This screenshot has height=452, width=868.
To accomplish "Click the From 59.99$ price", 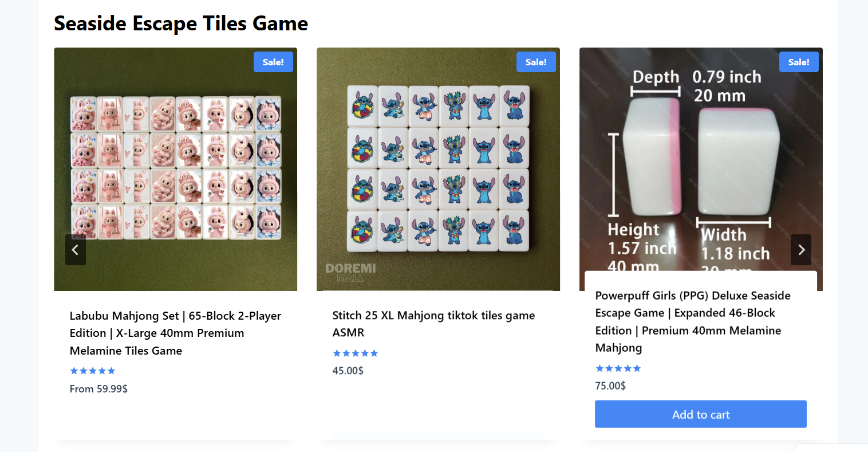I will 98,389.
